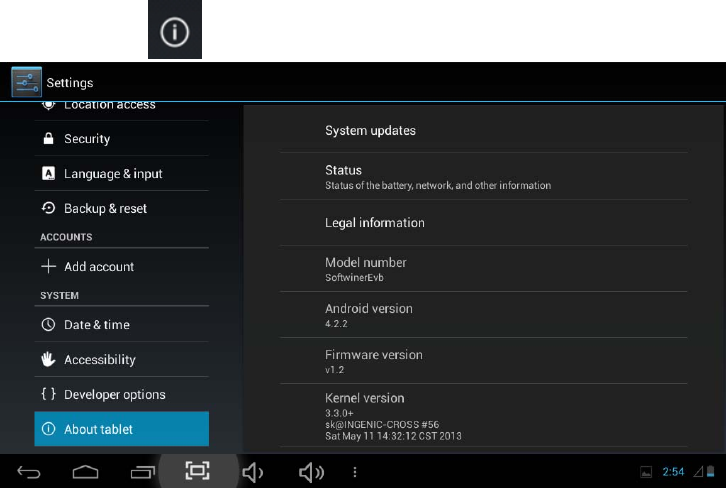Click the clock icon beside Date & time
The width and height of the screenshot is (726, 488).
point(48,324)
